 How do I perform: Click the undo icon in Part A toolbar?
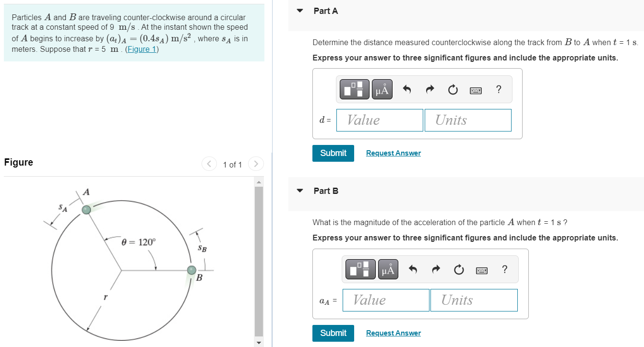[x=407, y=89]
